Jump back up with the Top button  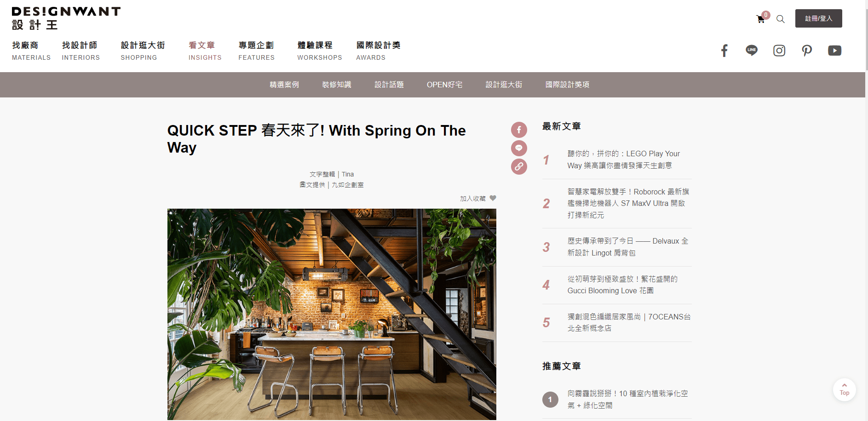coord(845,390)
